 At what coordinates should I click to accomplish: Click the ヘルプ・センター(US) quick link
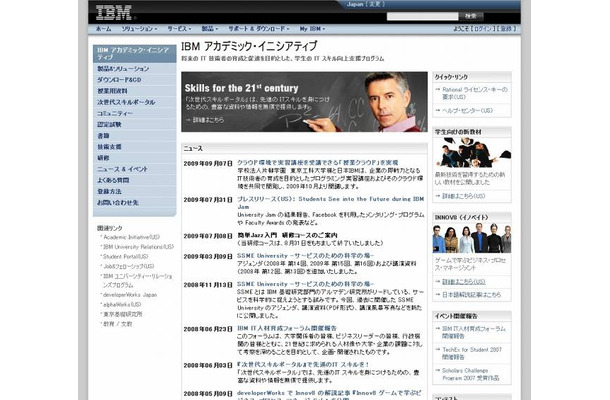468,111
